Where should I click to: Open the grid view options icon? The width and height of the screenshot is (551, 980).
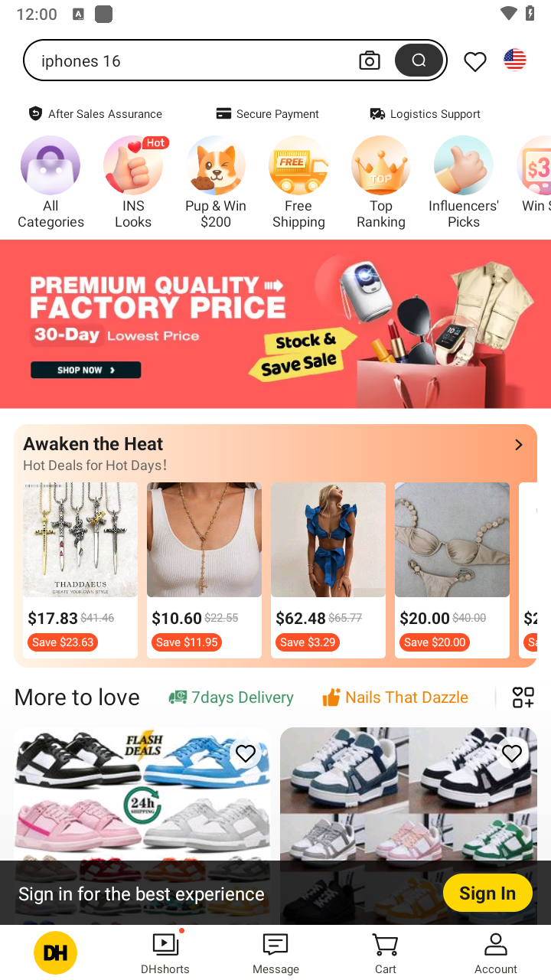pos(523,697)
